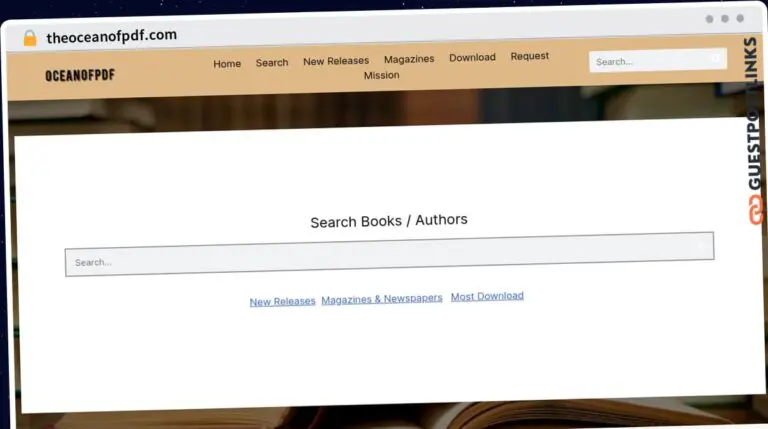Click the OCEANOFPDF site logo
Viewport: 768px width, 429px height.
80,75
